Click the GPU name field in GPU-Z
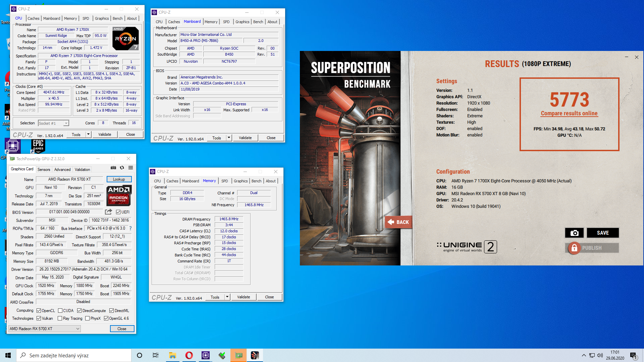This screenshot has height=362, width=644. 69,179
